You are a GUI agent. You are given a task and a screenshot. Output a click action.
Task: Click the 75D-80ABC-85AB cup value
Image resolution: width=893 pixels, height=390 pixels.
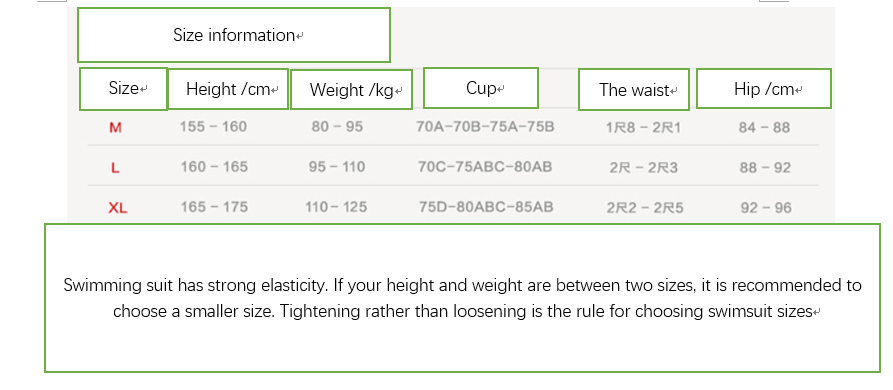(x=486, y=207)
